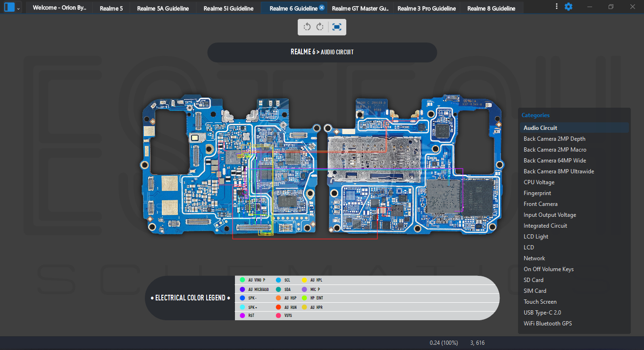The width and height of the screenshot is (644, 350).
Task: Click the AU HPR legend color dot
Action: tap(304, 307)
